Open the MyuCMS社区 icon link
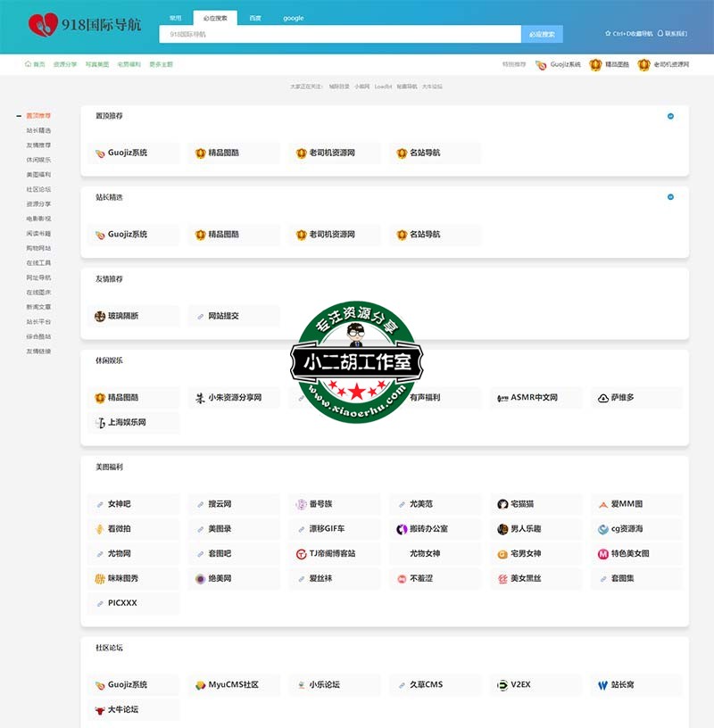The width and height of the screenshot is (714, 728). 201,685
